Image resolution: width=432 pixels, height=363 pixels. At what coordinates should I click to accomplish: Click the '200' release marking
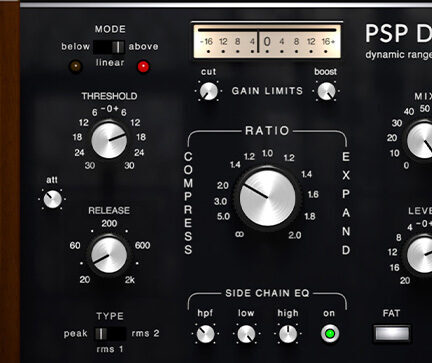click(109, 224)
